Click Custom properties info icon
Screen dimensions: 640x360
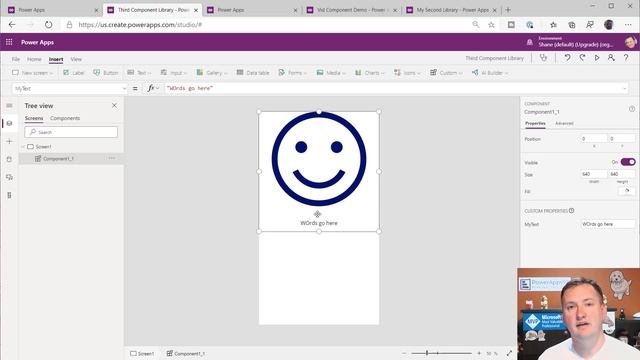[x=571, y=211]
